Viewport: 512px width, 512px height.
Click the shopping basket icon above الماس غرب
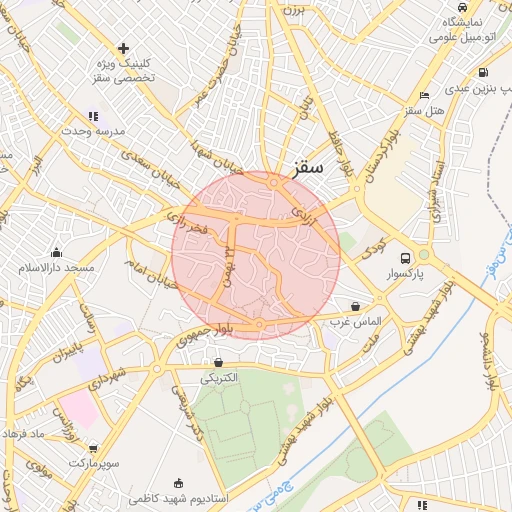coord(355,306)
